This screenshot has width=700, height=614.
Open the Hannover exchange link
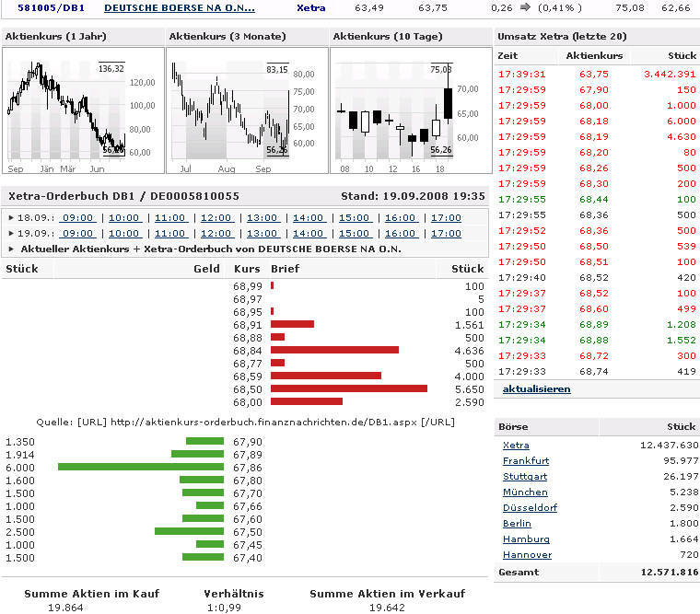pyautogui.click(x=527, y=555)
